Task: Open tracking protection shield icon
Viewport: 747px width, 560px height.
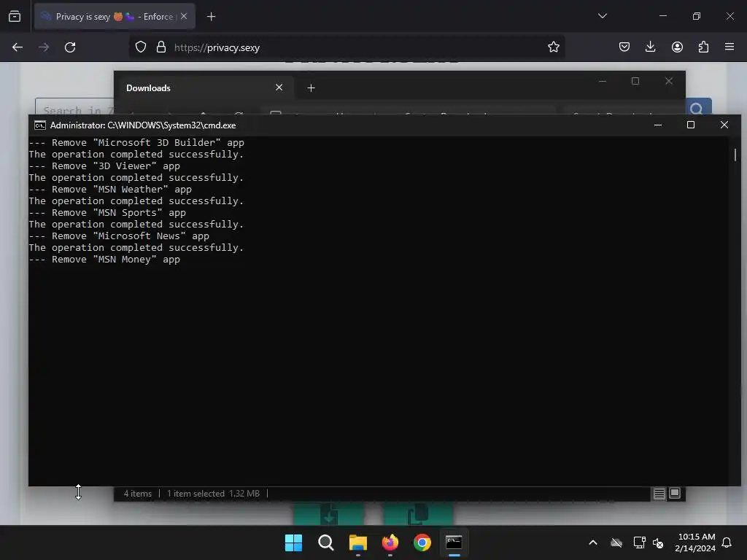Action: tap(141, 47)
